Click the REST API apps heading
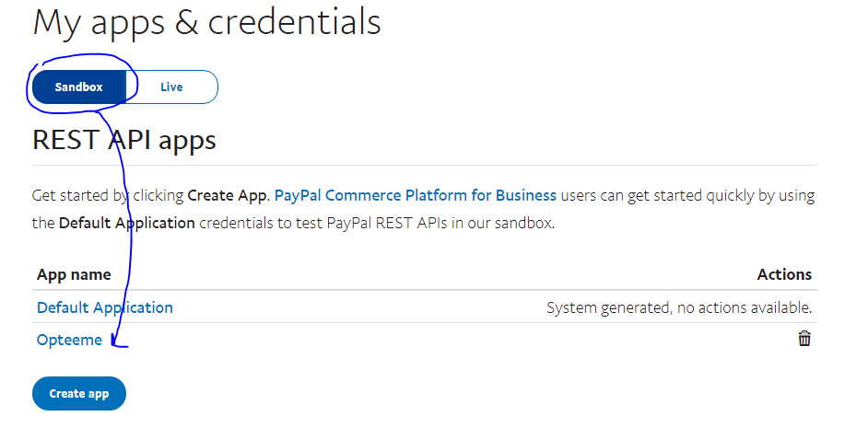 124,140
